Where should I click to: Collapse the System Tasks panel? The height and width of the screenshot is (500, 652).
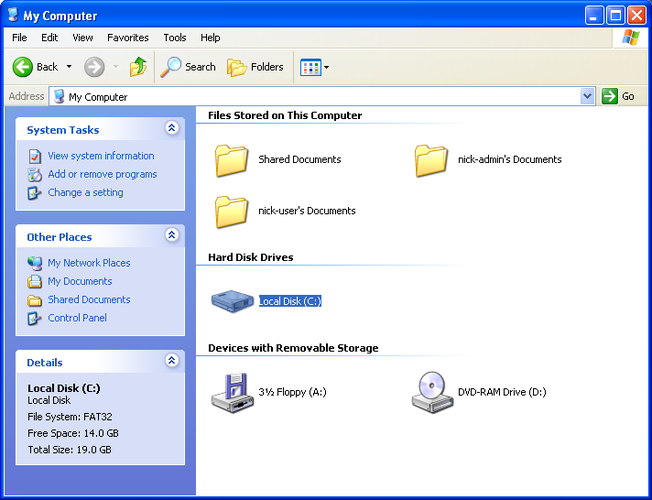tap(172, 128)
